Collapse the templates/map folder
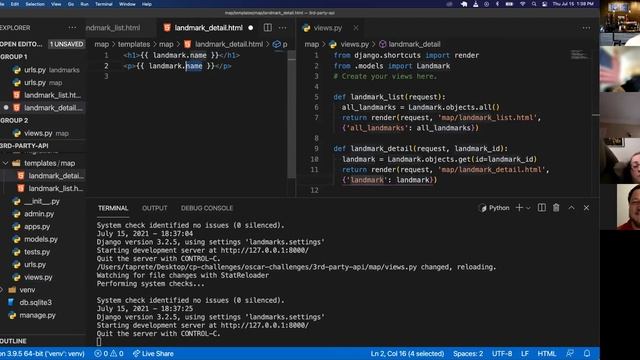Screen dimensions: 640x360 pos(43,163)
